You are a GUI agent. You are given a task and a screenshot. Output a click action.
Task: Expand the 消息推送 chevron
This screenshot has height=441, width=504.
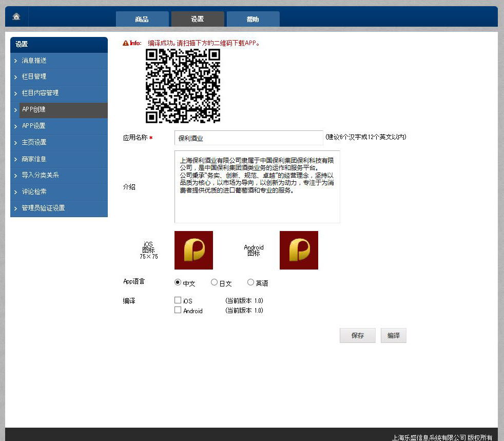coord(15,61)
